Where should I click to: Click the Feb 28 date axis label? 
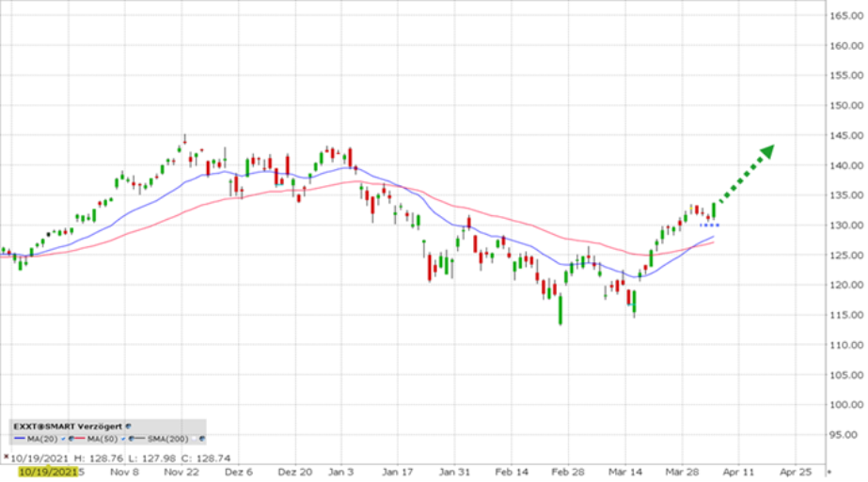(568, 472)
